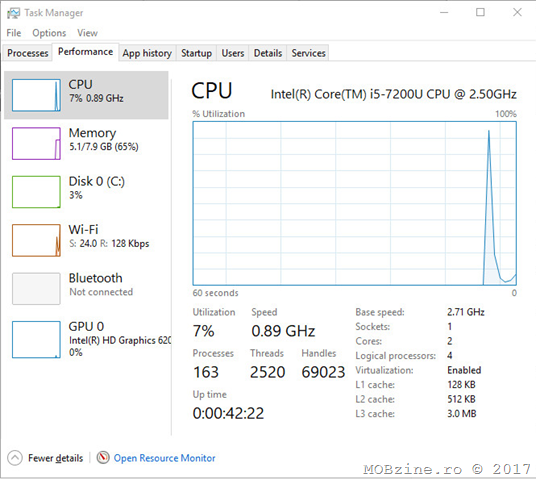536x480 pixels.
Task: Go to the Users tab
Action: (x=233, y=53)
